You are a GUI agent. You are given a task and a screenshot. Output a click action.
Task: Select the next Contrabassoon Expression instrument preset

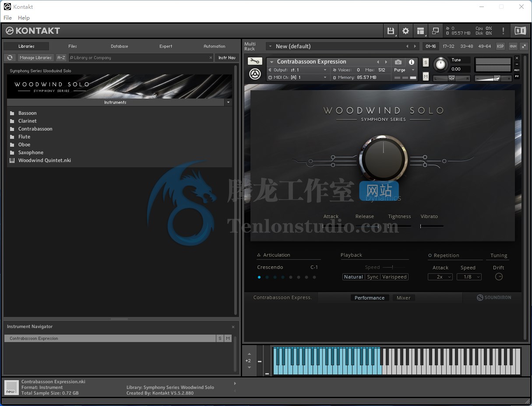(386, 62)
